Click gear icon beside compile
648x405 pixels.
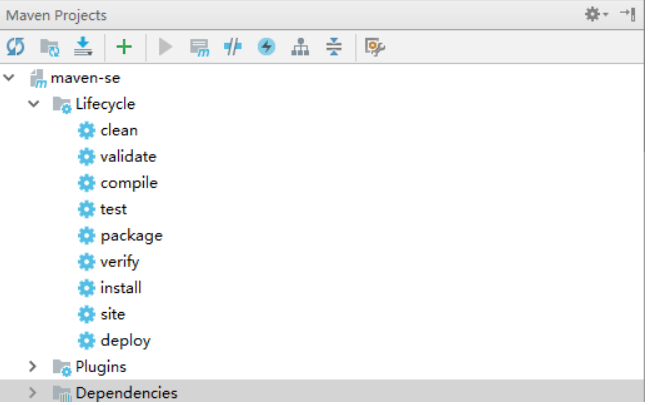click(86, 183)
